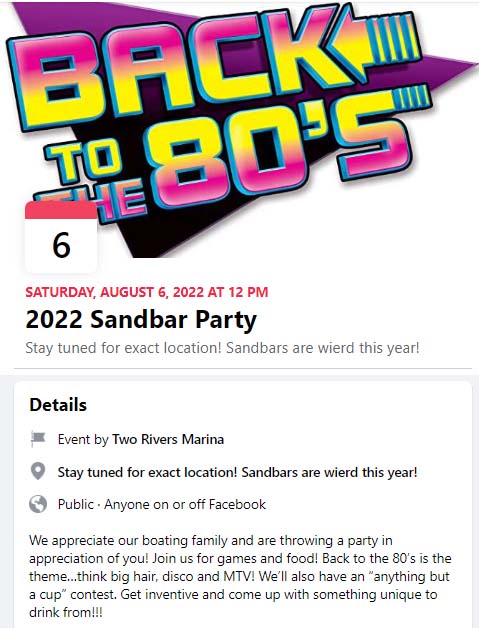Click the red top of the calendar icon
Screen dimensions: 479x629
tap(61, 210)
